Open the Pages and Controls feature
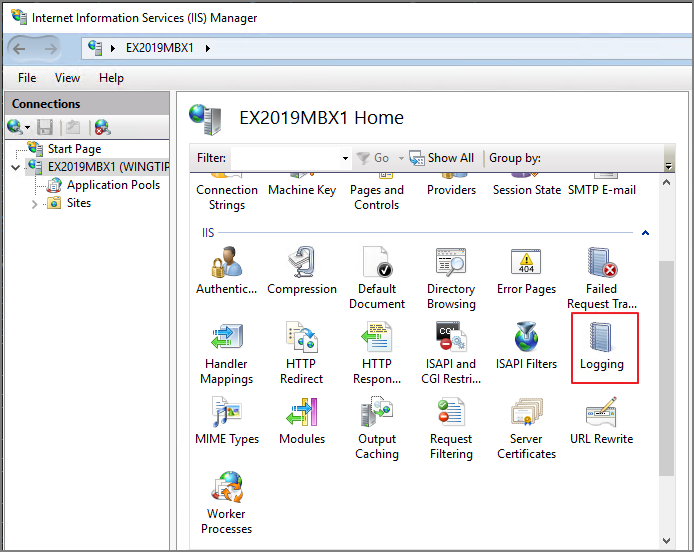The image size is (694, 552). 377,193
